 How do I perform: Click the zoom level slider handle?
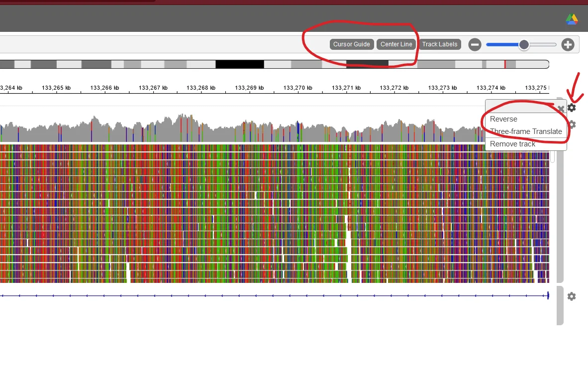(x=524, y=45)
